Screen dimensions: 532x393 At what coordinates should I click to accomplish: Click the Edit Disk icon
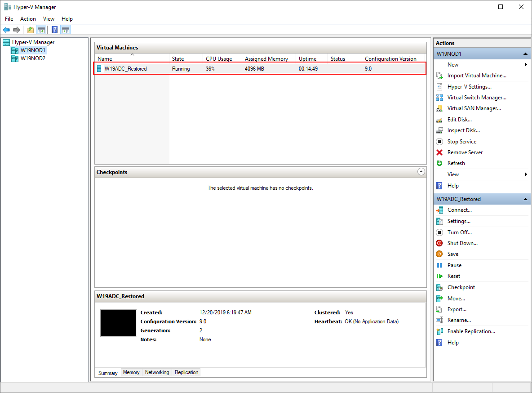point(439,120)
